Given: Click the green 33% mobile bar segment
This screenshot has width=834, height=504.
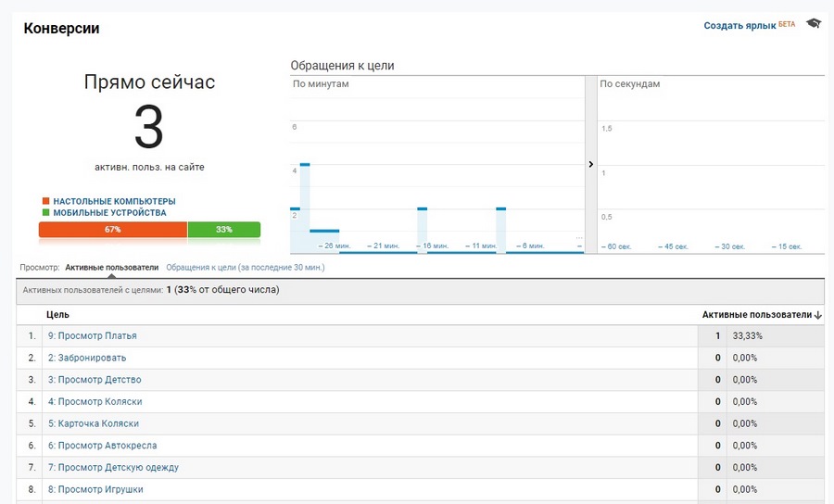Looking at the screenshot, I should 224,230.
